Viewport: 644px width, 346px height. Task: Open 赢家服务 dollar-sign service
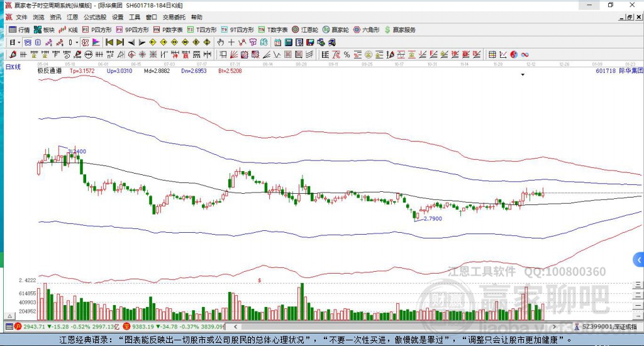point(400,30)
